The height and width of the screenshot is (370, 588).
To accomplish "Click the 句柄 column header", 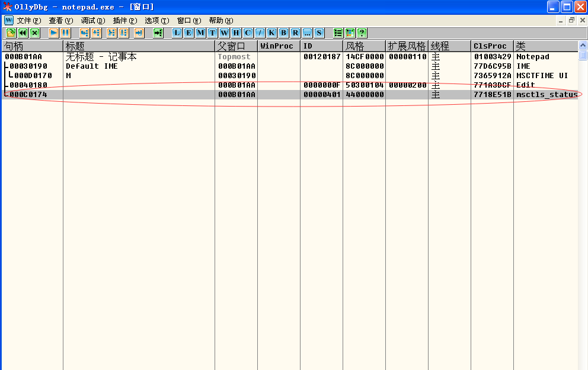I will point(33,46).
